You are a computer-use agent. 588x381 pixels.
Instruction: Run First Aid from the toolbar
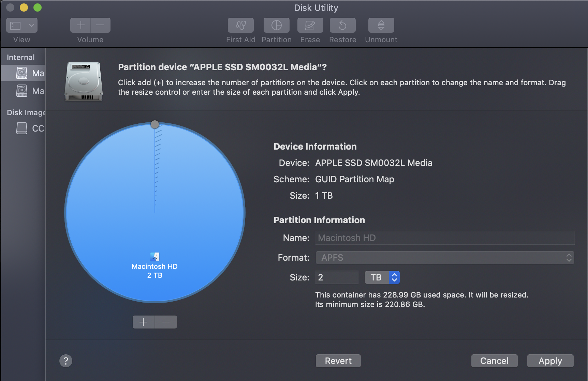pyautogui.click(x=240, y=25)
